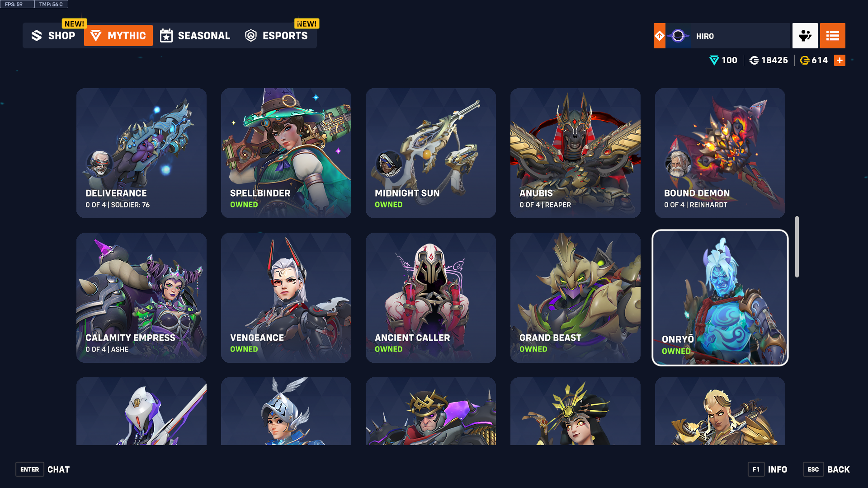This screenshot has width=868, height=488.
Task: Open the Spellbinder owned skin card
Action: click(x=286, y=153)
